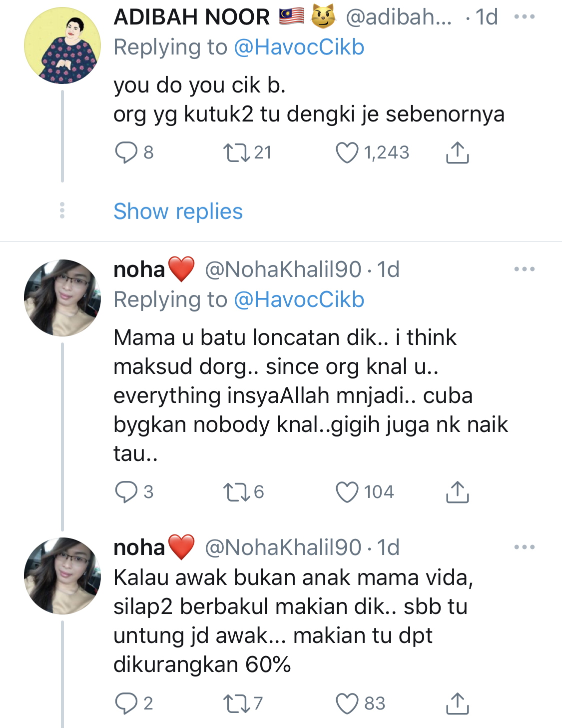Like noha's tweet with 83 likes
The height and width of the screenshot is (728, 562).
(347, 703)
